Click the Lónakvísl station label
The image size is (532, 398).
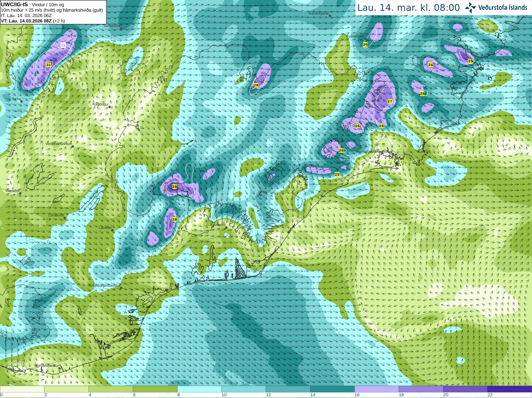point(56,215)
